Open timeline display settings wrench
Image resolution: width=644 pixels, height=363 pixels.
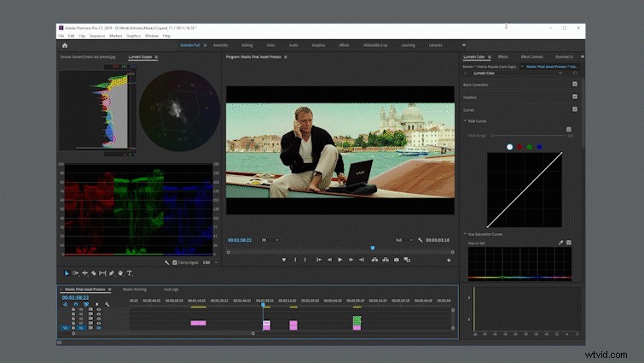tap(107, 304)
